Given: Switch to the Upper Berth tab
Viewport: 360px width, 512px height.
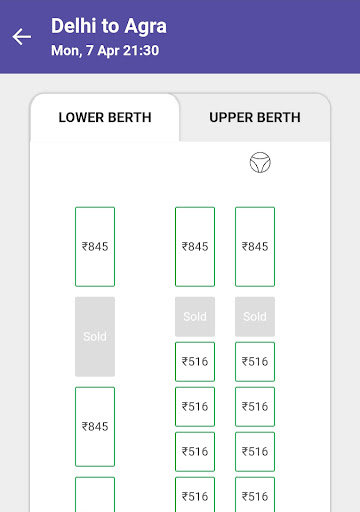Looking at the screenshot, I should (x=255, y=117).
